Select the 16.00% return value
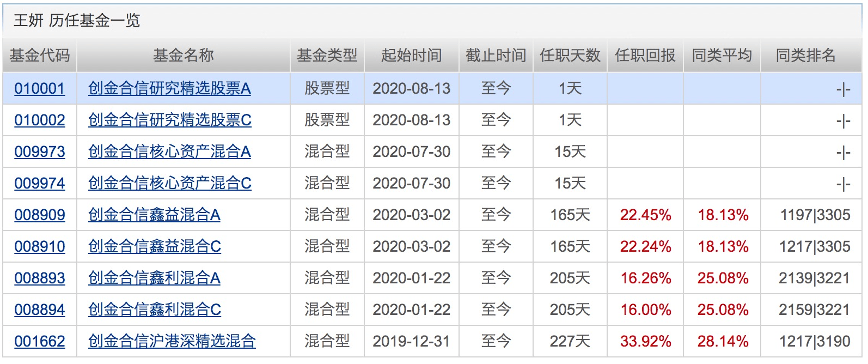The height and width of the screenshot is (364, 868). coord(646,310)
